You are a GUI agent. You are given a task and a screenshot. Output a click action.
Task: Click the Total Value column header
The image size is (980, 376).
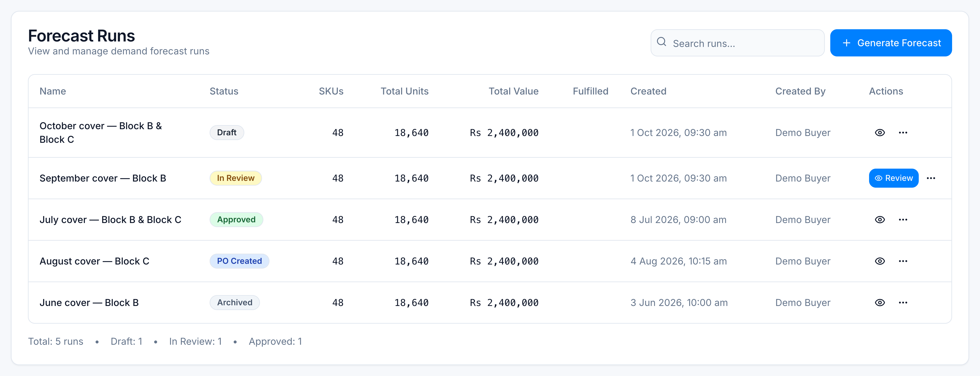point(514,91)
